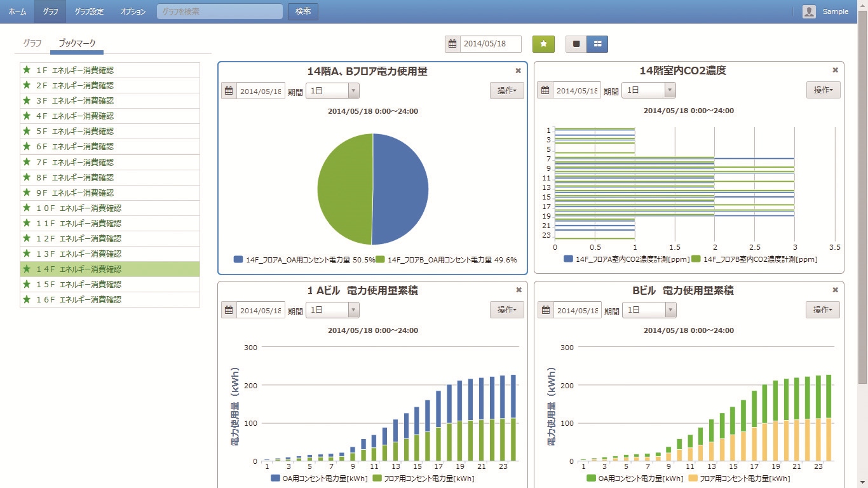This screenshot has height=488, width=868.
Task: Toggle 14F_フロアB_OA用コンセント電力量 green legend swatch
Action: [380, 259]
